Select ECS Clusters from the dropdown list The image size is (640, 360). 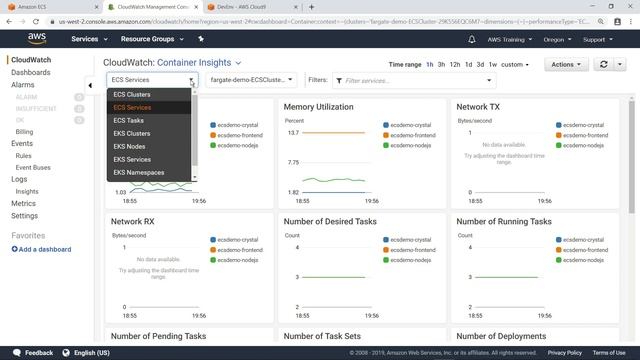[149, 94]
